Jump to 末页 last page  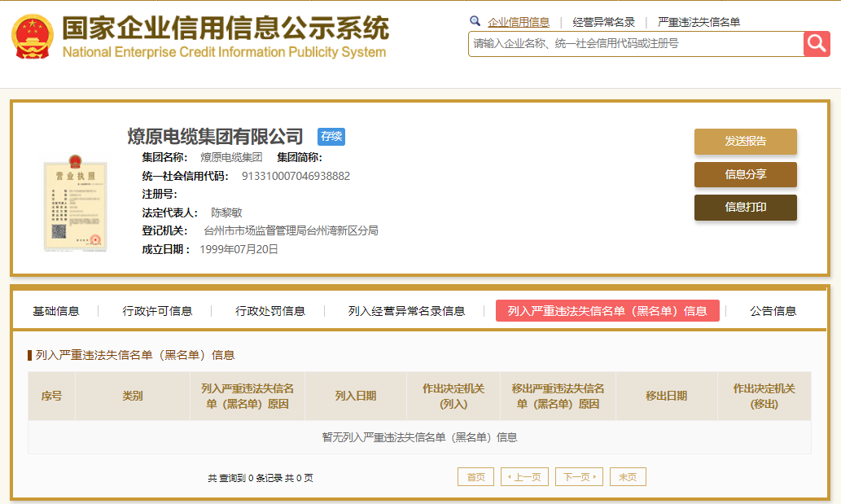pos(628,476)
